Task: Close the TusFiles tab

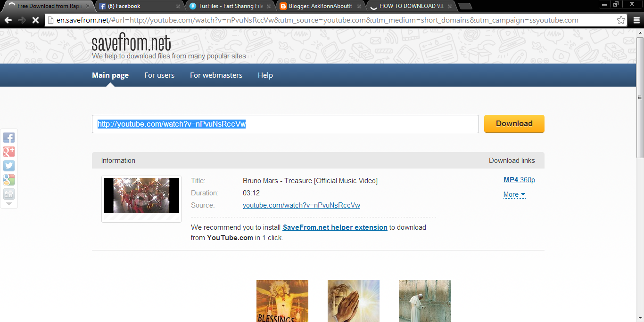Action: click(269, 7)
